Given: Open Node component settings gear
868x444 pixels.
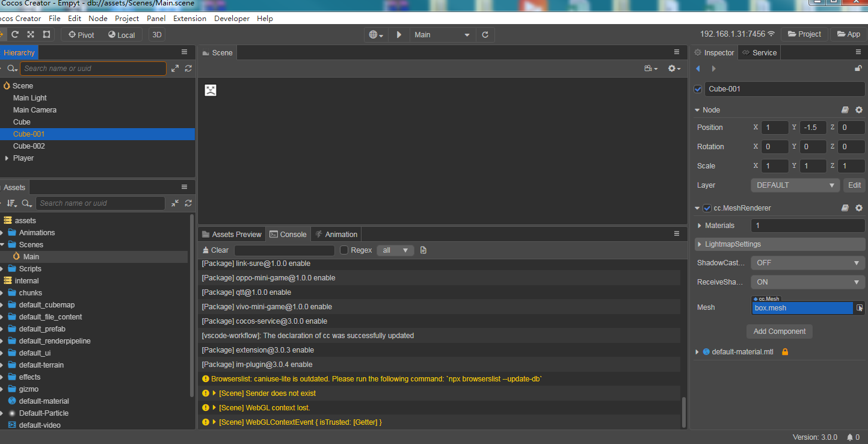Looking at the screenshot, I should [859, 110].
